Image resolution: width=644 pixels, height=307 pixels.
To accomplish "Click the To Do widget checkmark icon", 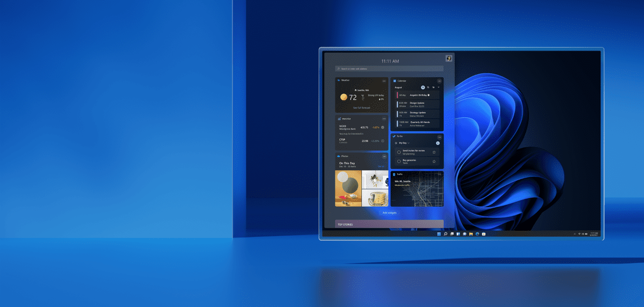I will 394,136.
